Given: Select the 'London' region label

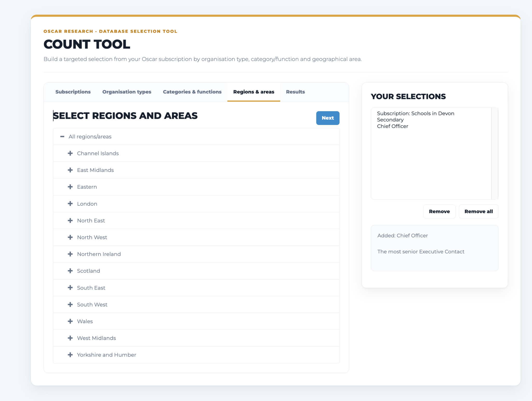Looking at the screenshot, I should point(87,204).
